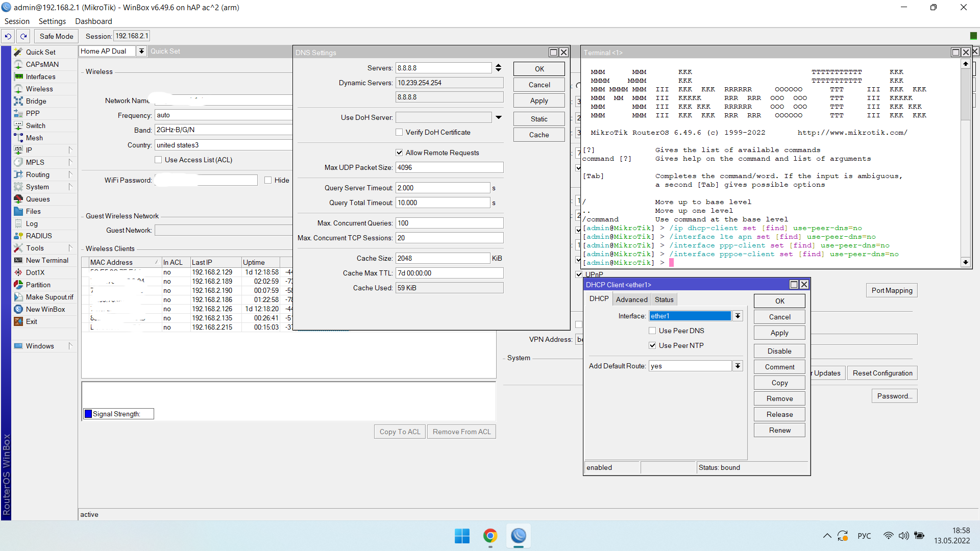Open the Quick Set sidebar icon
Viewport: 980px width, 551px height.
tap(18, 52)
